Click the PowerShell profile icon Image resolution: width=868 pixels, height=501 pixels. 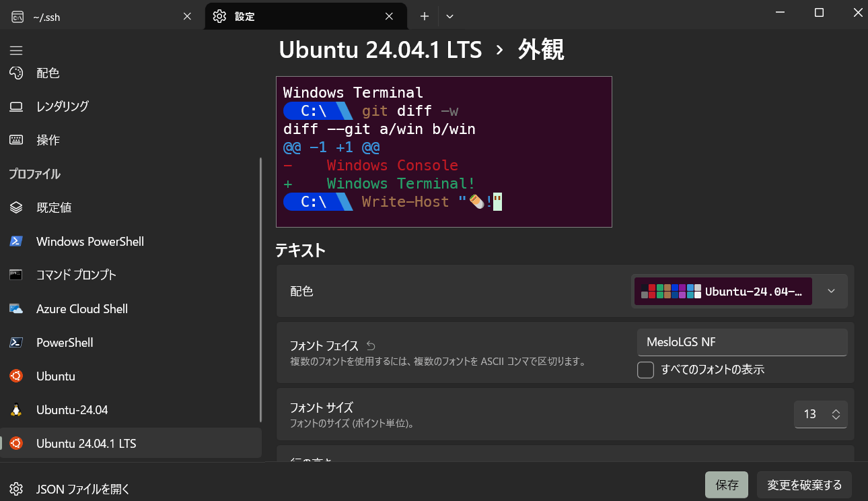pos(16,342)
